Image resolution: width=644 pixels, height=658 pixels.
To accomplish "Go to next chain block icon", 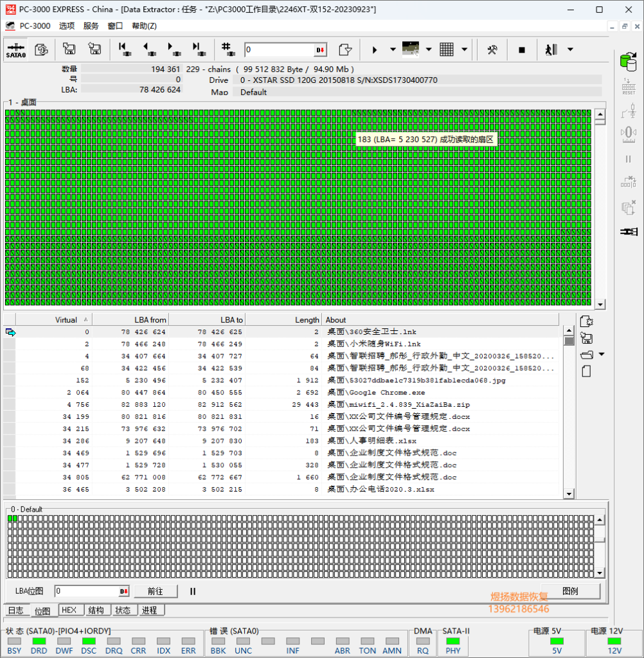I will (x=174, y=49).
